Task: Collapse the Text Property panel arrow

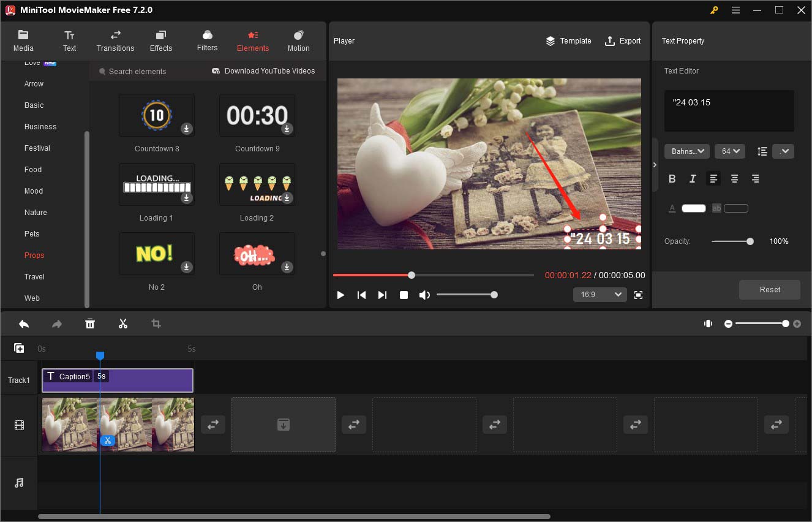Action: (x=655, y=165)
